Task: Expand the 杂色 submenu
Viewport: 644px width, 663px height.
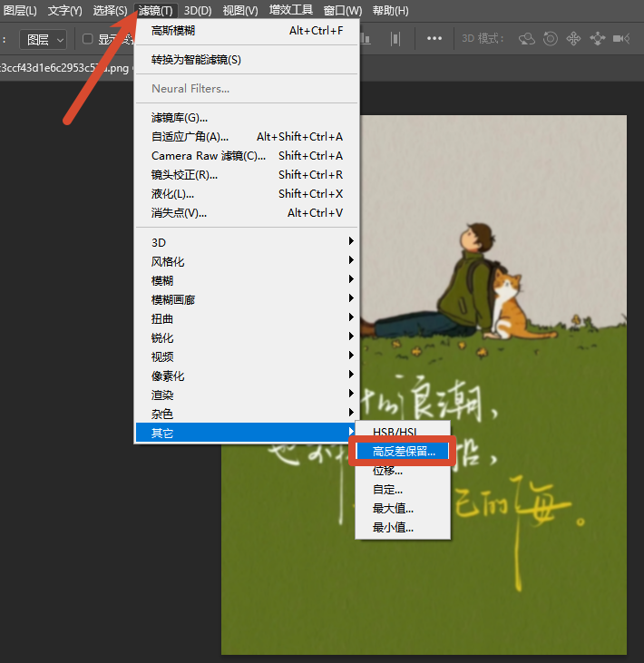Action: 247,414
